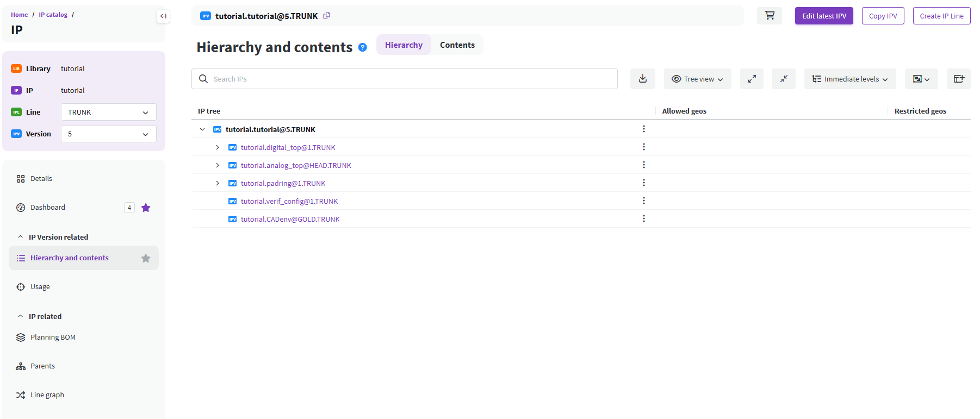Image resolution: width=980 pixels, height=419 pixels.
Task: Open kebab menu for tutorial.padring@1.TRUNK row
Action: [x=644, y=183]
